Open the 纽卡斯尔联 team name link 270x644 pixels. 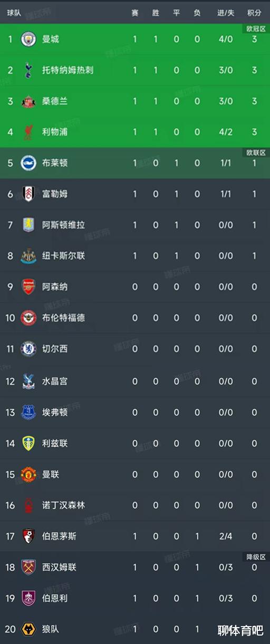[x=63, y=256]
